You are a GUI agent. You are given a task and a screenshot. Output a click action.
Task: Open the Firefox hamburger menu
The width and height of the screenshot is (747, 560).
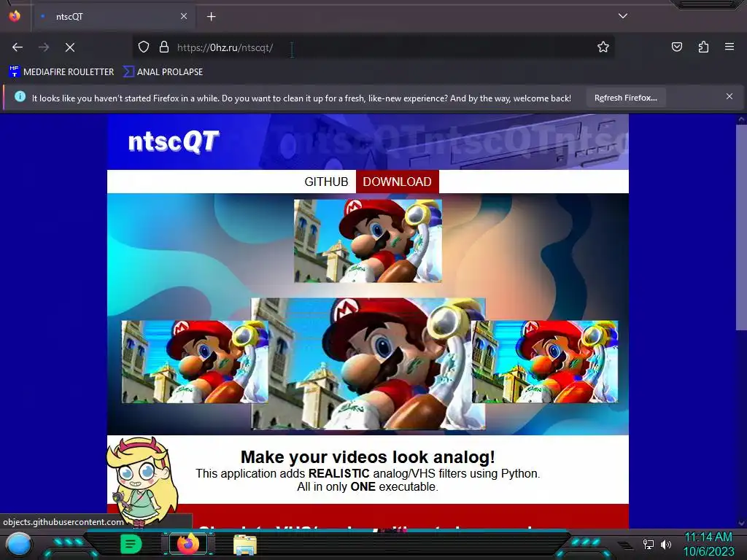coord(729,47)
